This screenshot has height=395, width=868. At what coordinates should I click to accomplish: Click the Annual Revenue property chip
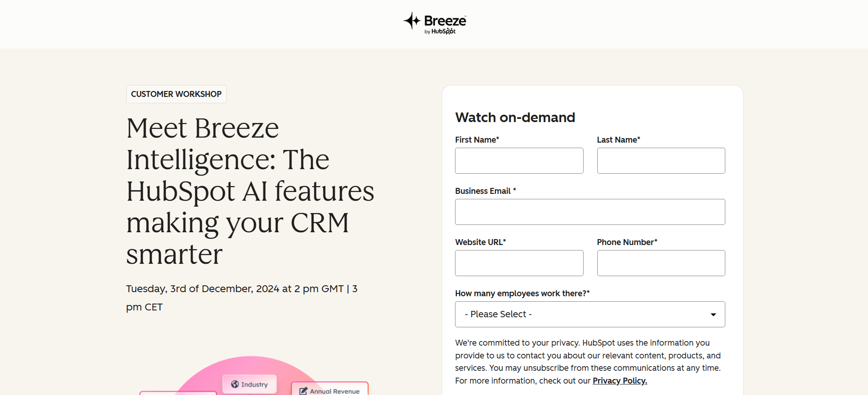[x=330, y=389]
